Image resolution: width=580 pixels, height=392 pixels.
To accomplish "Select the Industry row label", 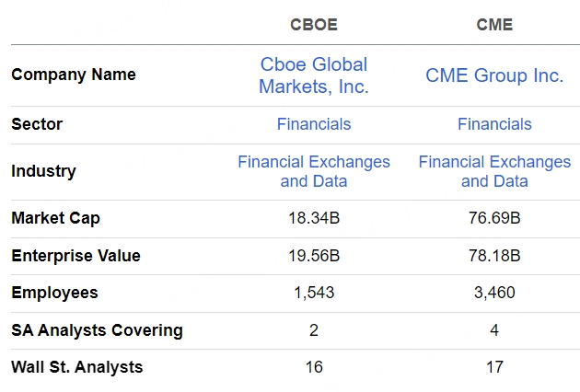I will (x=43, y=171).
